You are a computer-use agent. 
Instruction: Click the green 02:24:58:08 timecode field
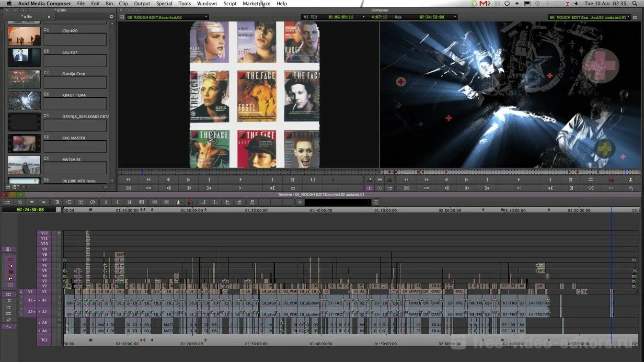pos(30,210)
